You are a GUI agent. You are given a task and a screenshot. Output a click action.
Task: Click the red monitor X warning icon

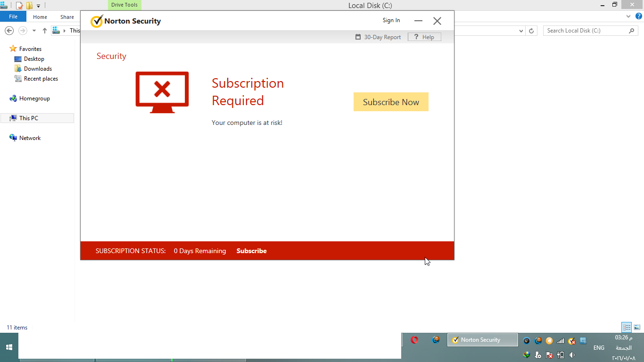(162, 92)
